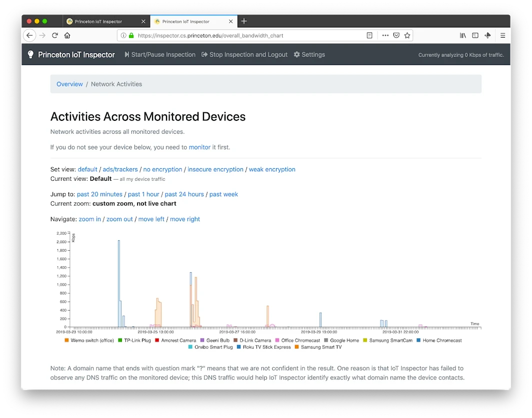532x418 pixels.
Task: Jump to the past week view
Action: tap(223, 194)
